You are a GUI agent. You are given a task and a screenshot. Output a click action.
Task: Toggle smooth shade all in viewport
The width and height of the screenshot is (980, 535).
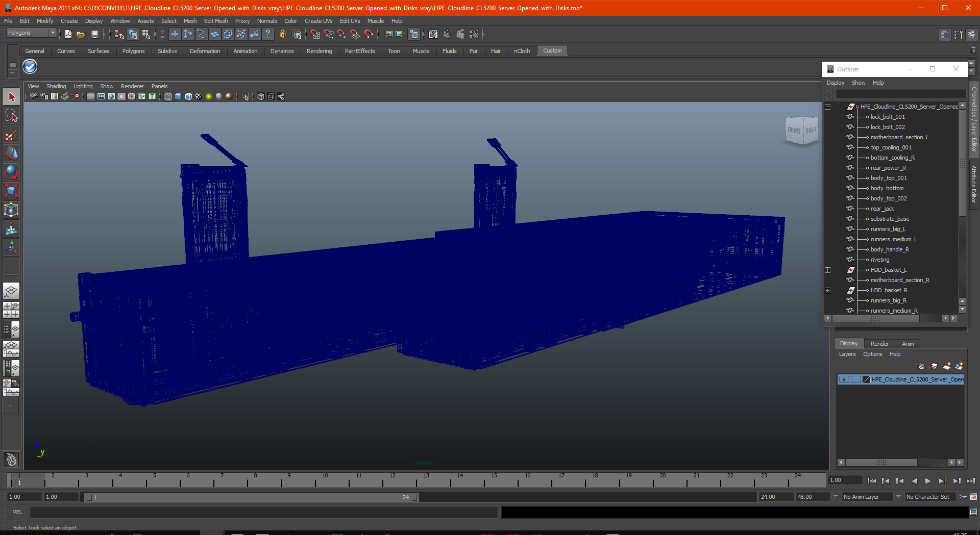tap(178, 96)
